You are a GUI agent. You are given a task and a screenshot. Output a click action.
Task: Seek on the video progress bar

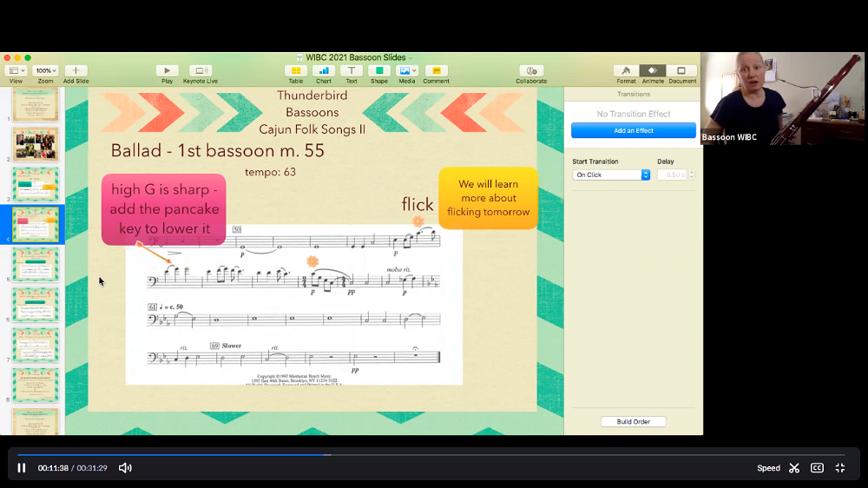(431, 455)
